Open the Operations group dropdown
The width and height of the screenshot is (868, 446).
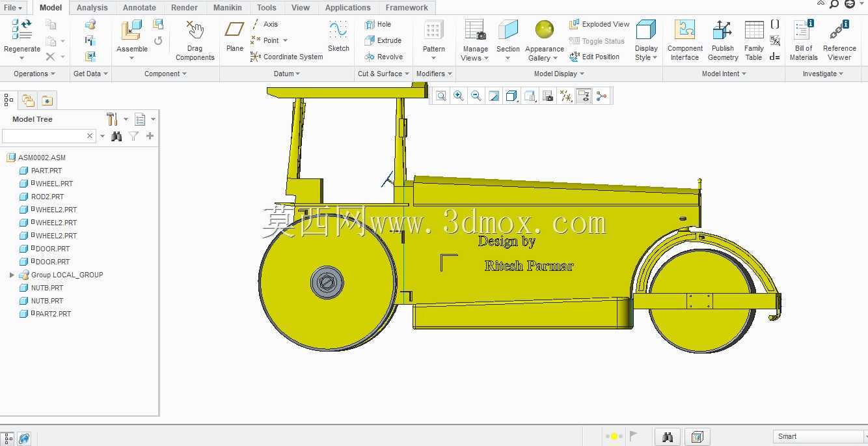point(34,74)
